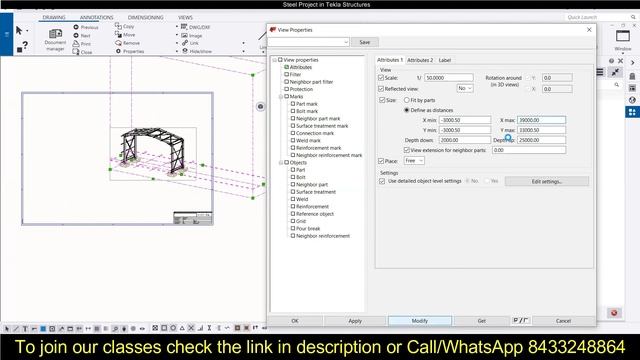Click the Apply button
Viewport: 640px width, 360px height.
[x=355, y=321]
